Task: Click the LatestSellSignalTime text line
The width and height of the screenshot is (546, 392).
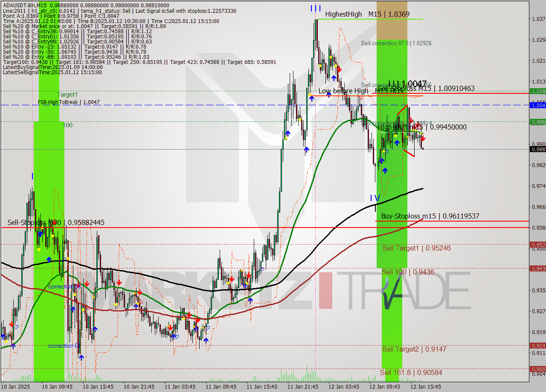Action: (x=52, y=72)
